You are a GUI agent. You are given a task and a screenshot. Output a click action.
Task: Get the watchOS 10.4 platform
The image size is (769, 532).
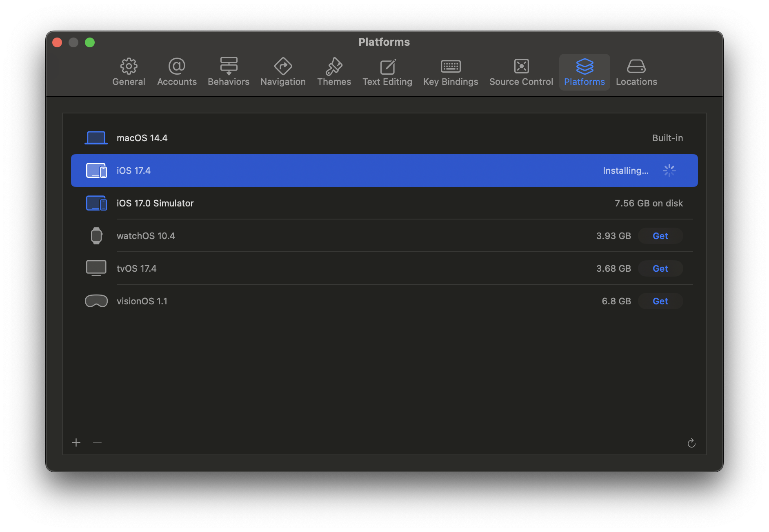pos(660,236)
